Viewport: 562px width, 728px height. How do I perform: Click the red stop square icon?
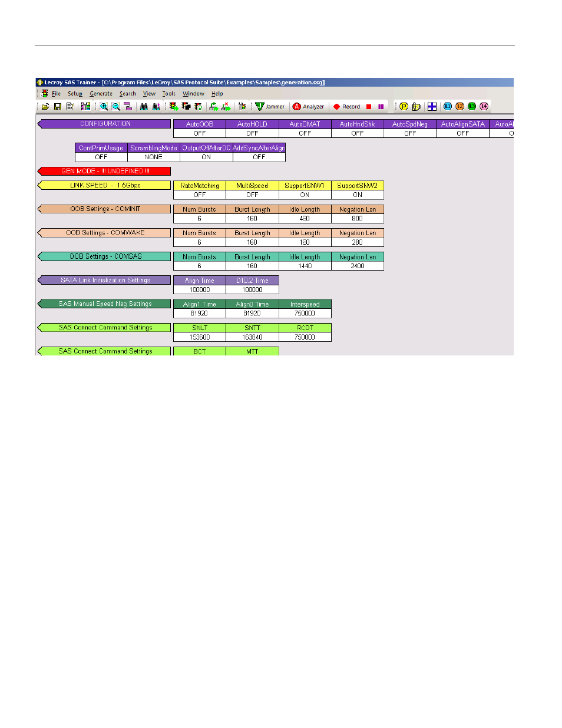pos(369,107)
